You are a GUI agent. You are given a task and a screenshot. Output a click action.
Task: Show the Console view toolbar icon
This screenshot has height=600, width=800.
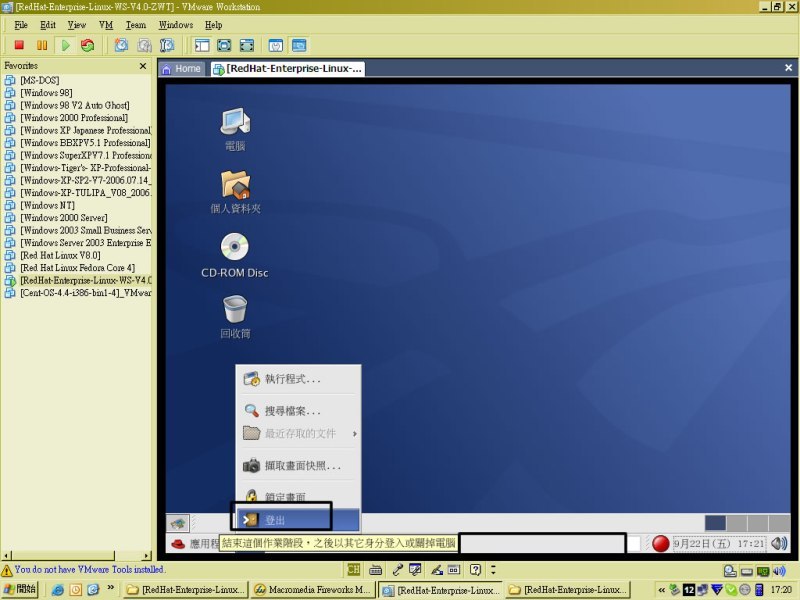pyautogui.click(x=299, y=45)
